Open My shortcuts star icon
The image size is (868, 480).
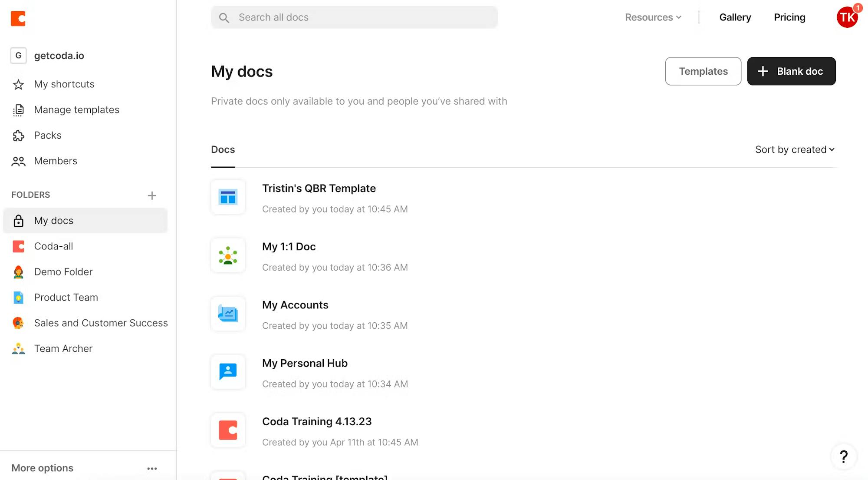(18, 84)
